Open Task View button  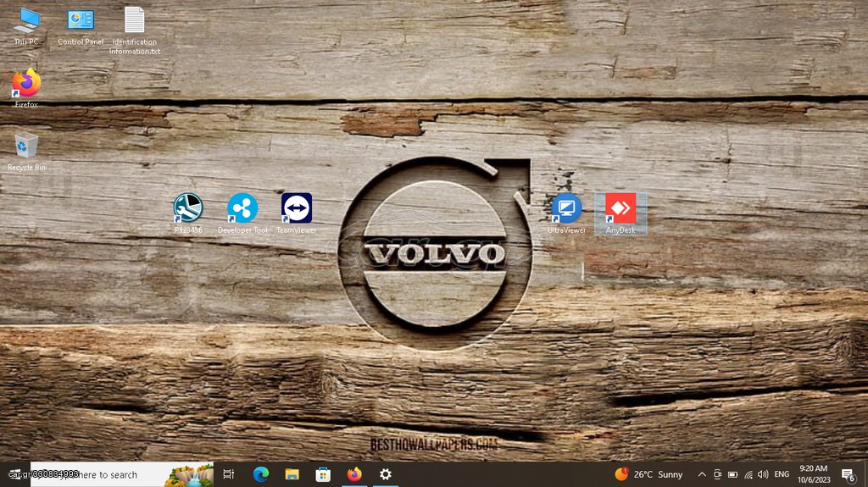click(229, 474)
